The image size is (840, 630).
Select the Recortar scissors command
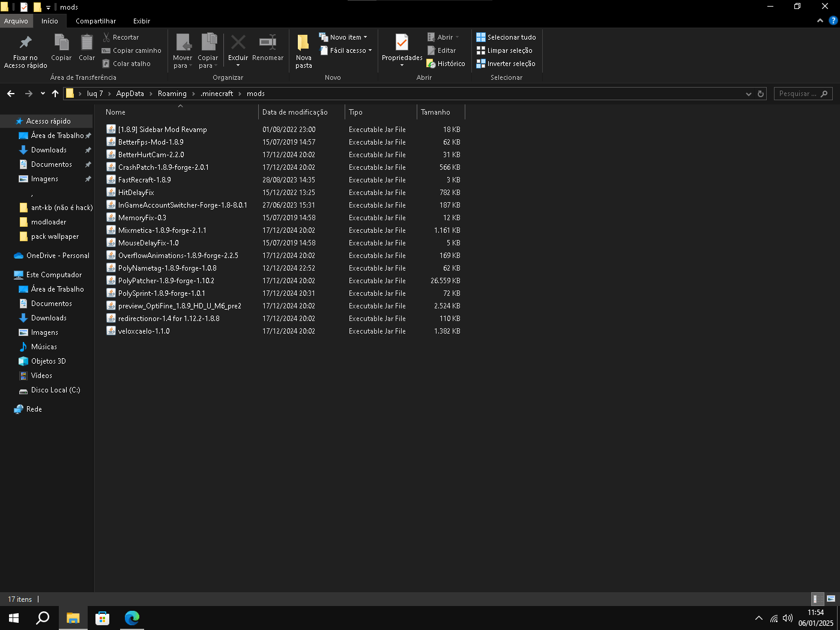(x=121, y=37)
